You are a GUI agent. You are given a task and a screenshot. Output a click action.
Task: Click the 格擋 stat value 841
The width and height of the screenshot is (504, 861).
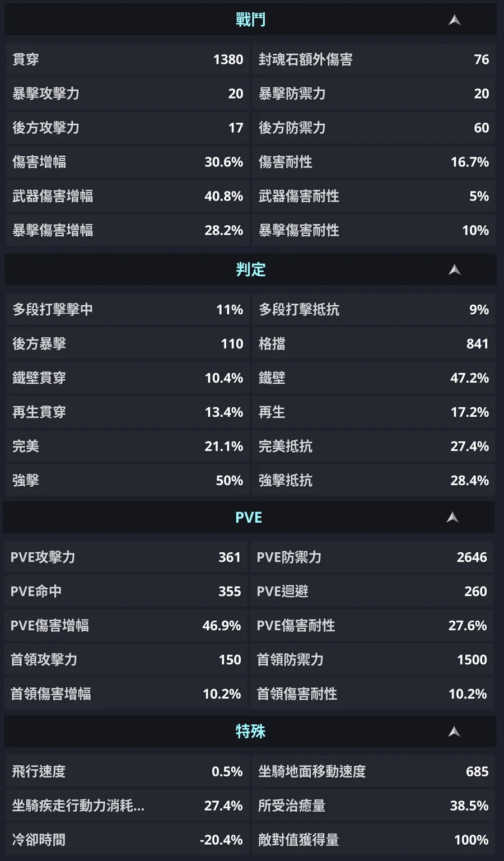pos(477,344)
